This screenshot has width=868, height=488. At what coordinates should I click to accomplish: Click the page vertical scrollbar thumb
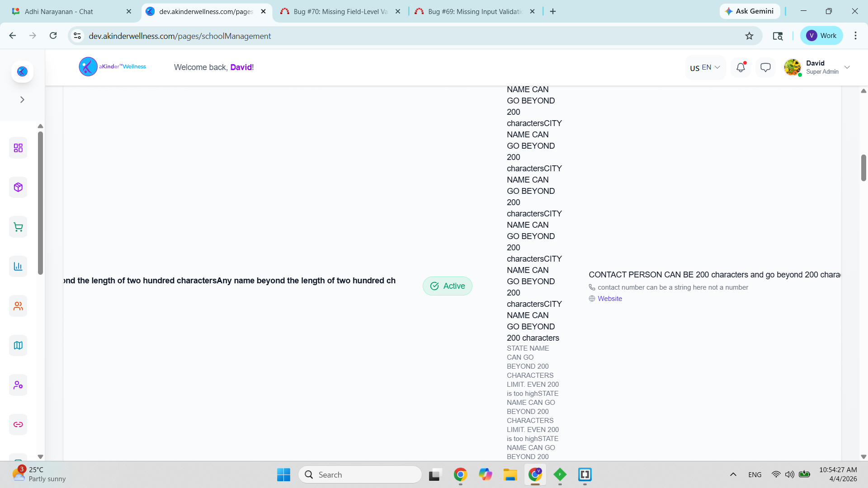pos(863,168)
